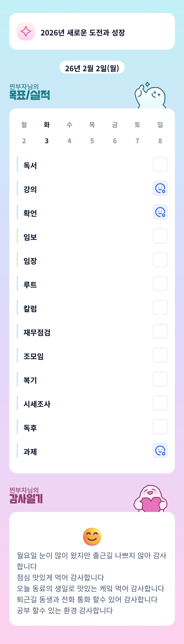Click the gratitude diary text entry
The height and width of the screenshot is (644, 184).
tap(92, 583)
